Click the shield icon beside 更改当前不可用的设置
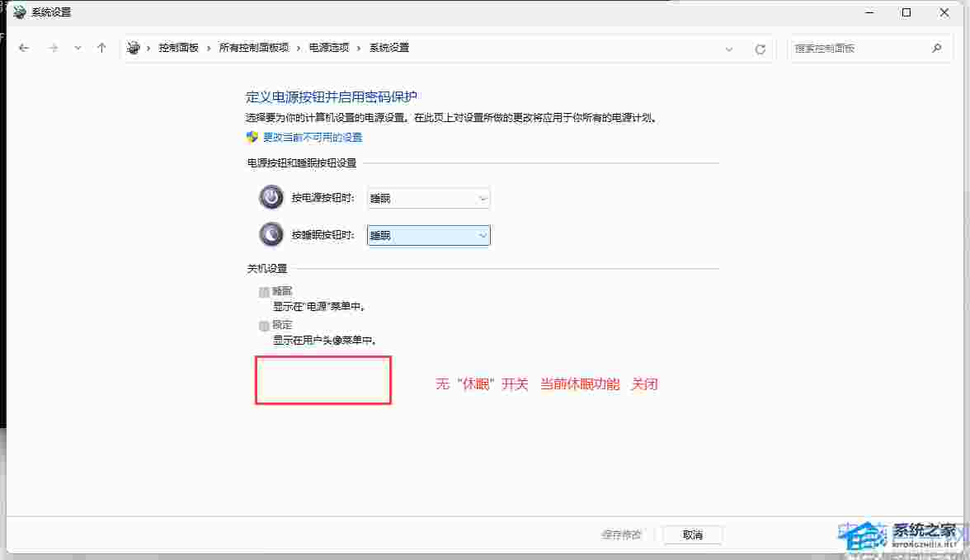 (x=252, y=137)
